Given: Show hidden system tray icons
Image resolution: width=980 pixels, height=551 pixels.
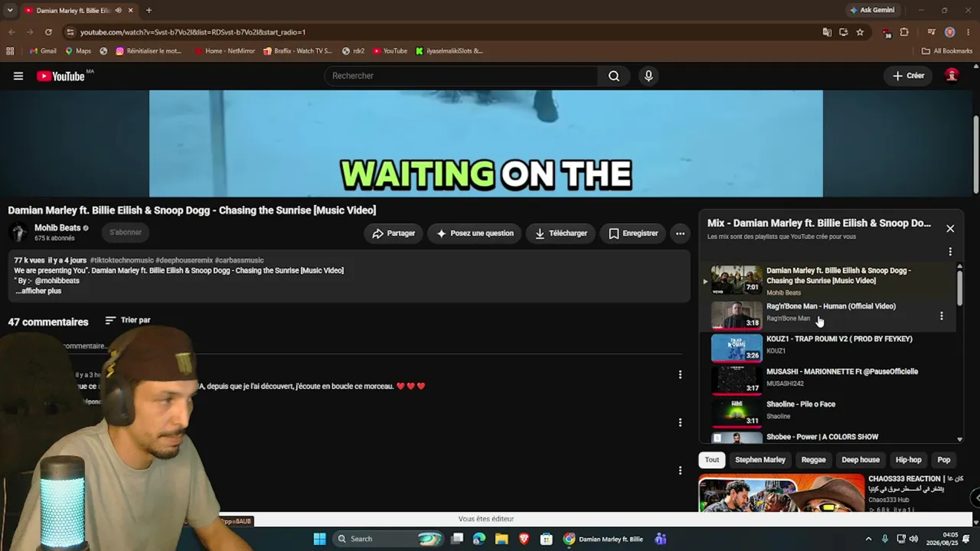Looking at the screenshot, I should (868, 539).
